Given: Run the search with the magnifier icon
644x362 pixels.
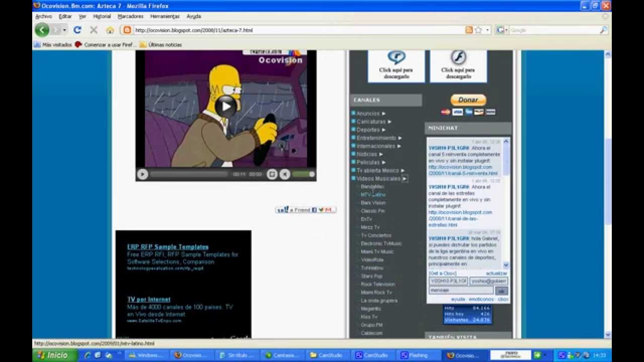Looking at the screenshot, I should 603,30.
